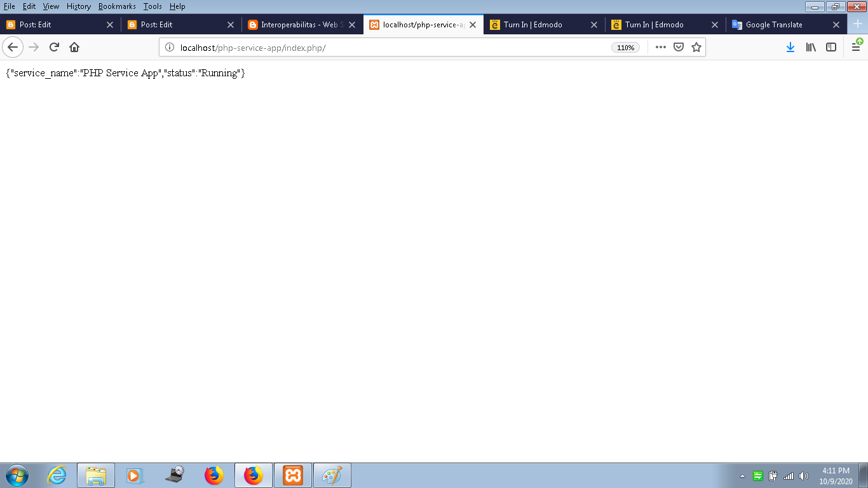The image size is (868, 488).
Task: Close the Interoperabilitas tab
Action: 352,25
